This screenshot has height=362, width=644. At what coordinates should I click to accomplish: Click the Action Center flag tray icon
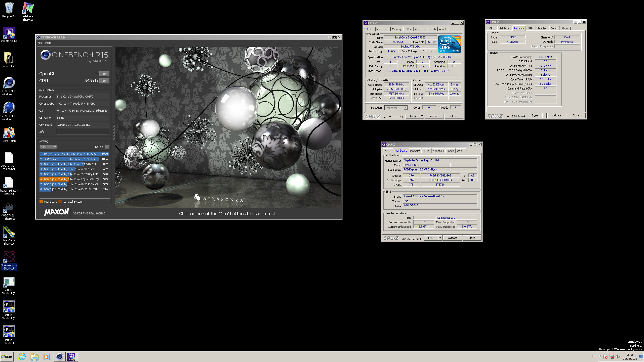coord(606,357)
